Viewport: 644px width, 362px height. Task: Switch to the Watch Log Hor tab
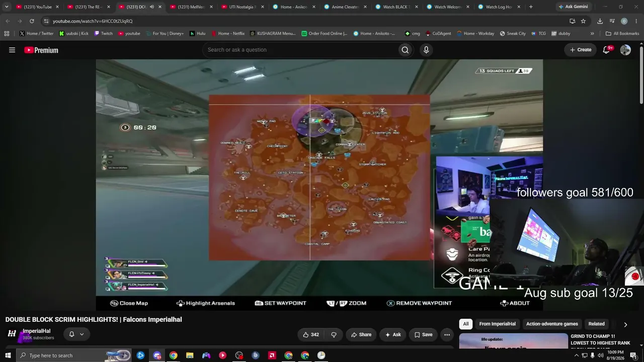pyautogui.click(x=499, y=7)
